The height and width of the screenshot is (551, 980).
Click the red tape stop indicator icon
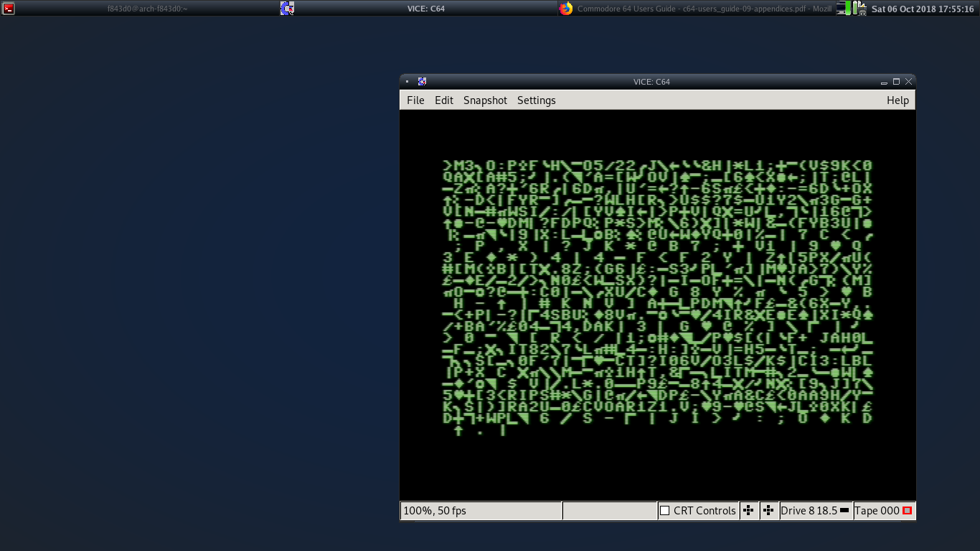tap(907, 511)
